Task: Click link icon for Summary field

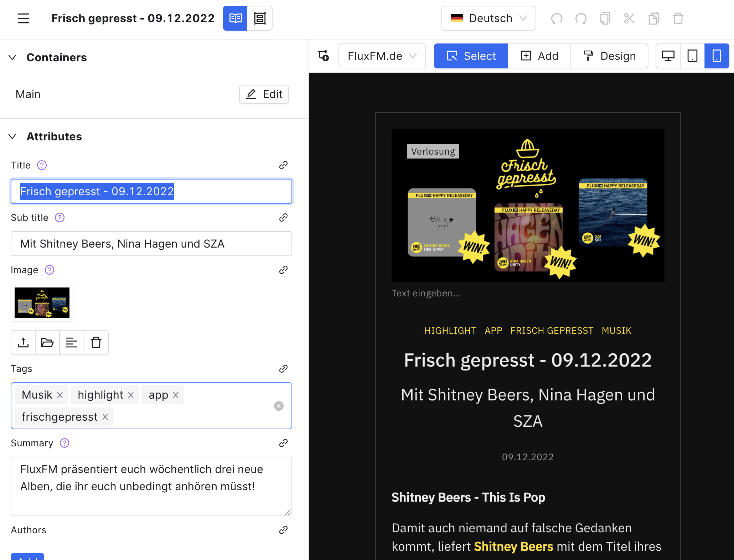Action: 283,443
